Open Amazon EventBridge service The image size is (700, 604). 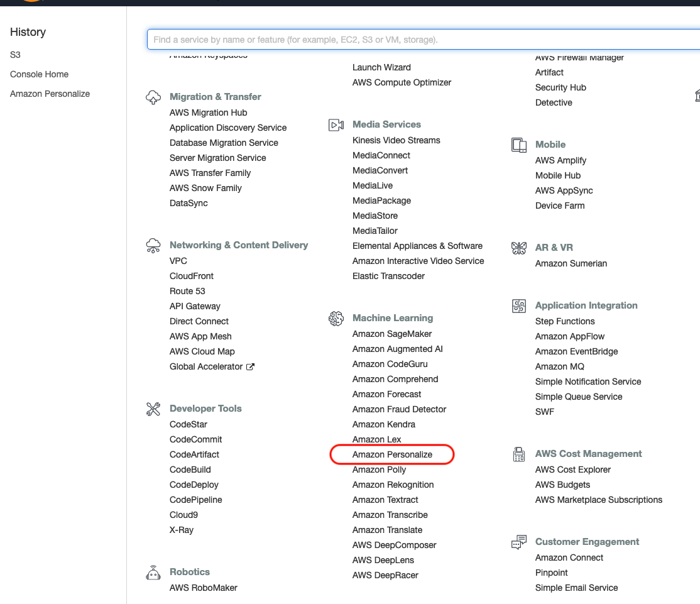576,351
